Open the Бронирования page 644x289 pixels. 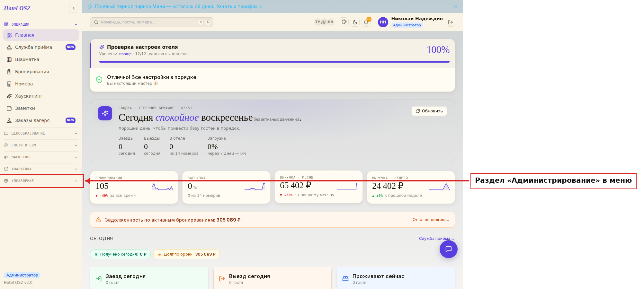pos(41,72)
